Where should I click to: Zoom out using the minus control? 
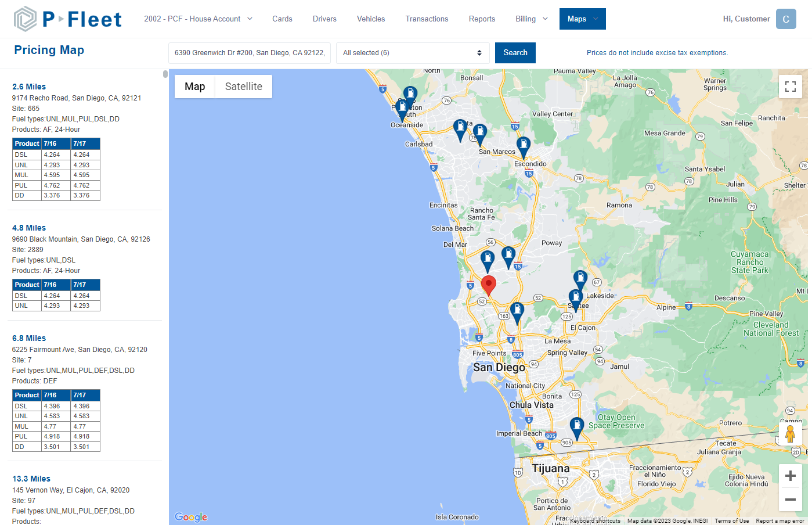pos(790,499)
